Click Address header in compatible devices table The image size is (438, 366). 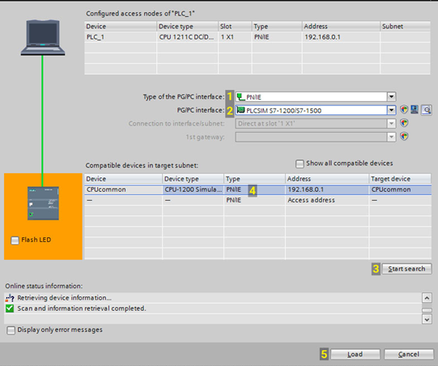[327, 179]
